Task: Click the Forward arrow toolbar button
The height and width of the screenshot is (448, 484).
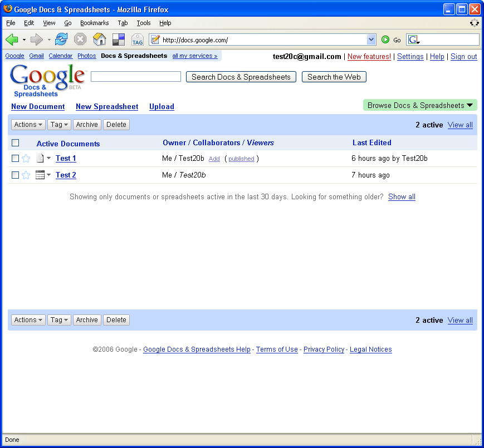Action: (x=37, y=40)
